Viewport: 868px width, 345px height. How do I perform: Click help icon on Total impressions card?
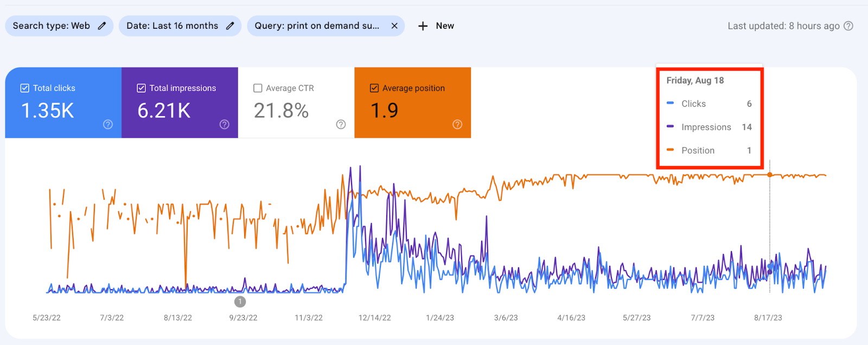(x=224, y=124)
